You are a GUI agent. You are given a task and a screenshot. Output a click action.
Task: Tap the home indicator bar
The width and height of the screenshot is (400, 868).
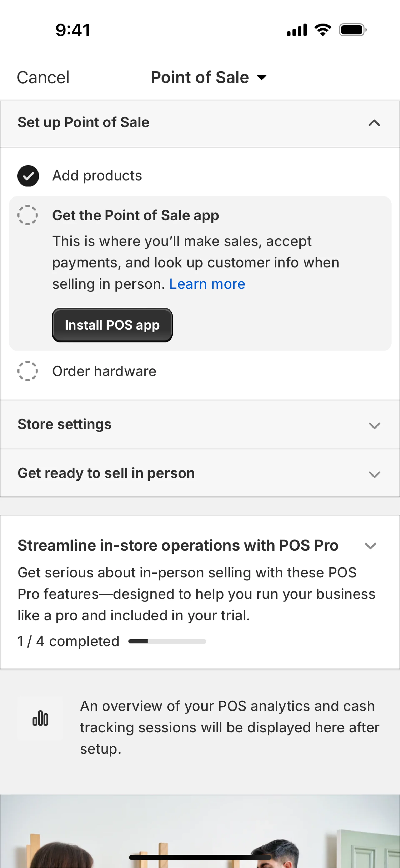click(200, 857)
